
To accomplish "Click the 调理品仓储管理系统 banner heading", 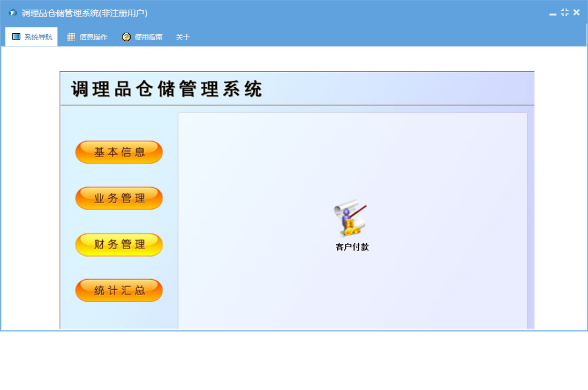I will pyautogui.click(x=167, y=89).
